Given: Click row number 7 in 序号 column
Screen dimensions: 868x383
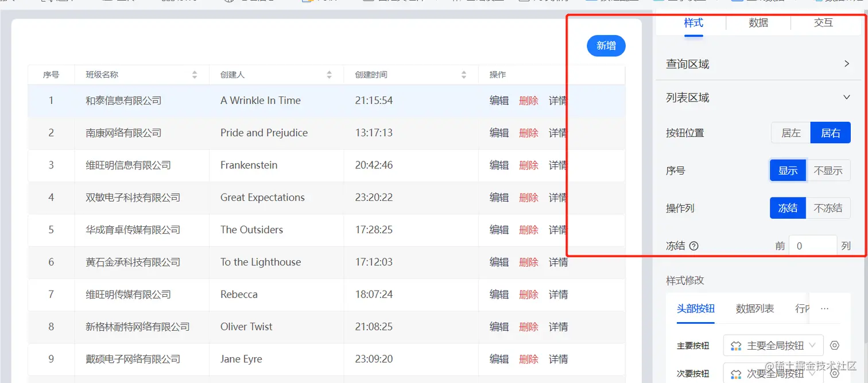Looking at the screenshot, I should coord(51,295).
